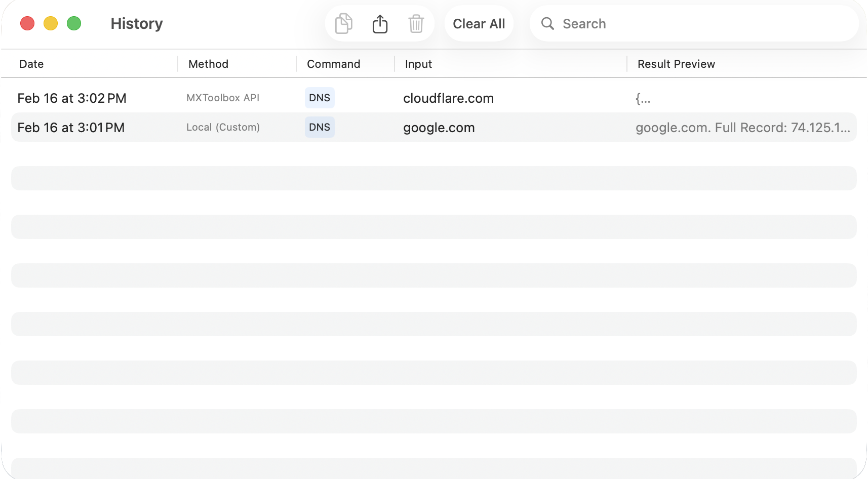The image size is (868, 479).
Task: Click the share export icon
Action: coord(380,24)
